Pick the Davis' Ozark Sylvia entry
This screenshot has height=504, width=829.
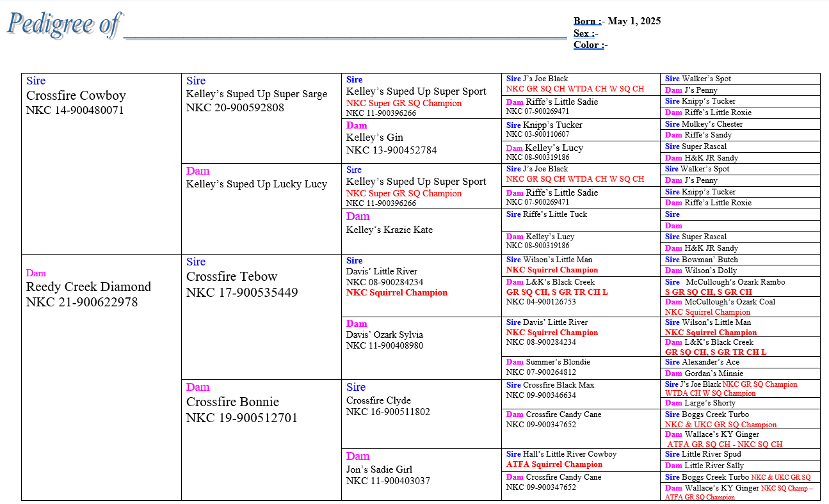[384, 335]
